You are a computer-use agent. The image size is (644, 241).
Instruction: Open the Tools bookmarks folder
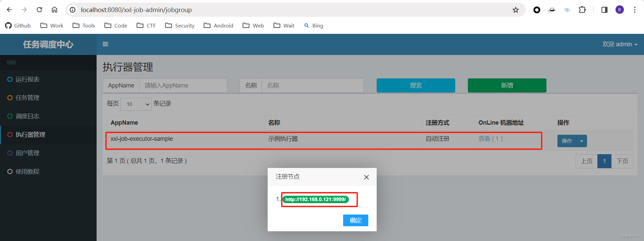pyautogui.click(x=84, y=25)
